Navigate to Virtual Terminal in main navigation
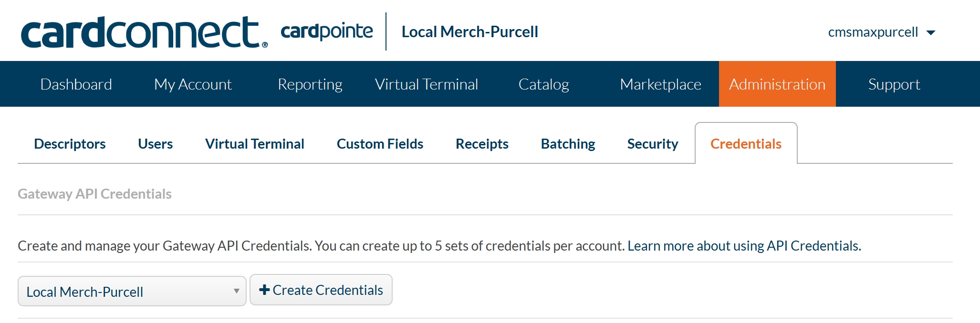The height and width of the screenshot is (323, 980). pyautogui.click(x=426, y=84)
